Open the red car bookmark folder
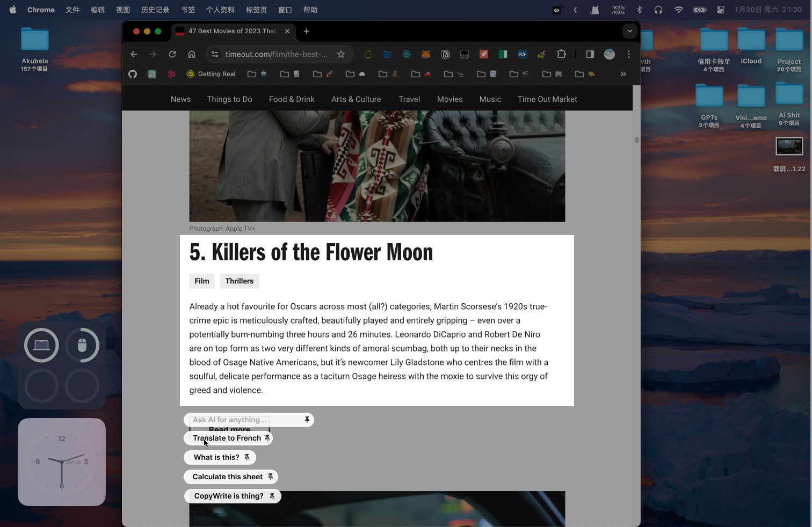This screenshot has width=812, height=527. [421, 74]
